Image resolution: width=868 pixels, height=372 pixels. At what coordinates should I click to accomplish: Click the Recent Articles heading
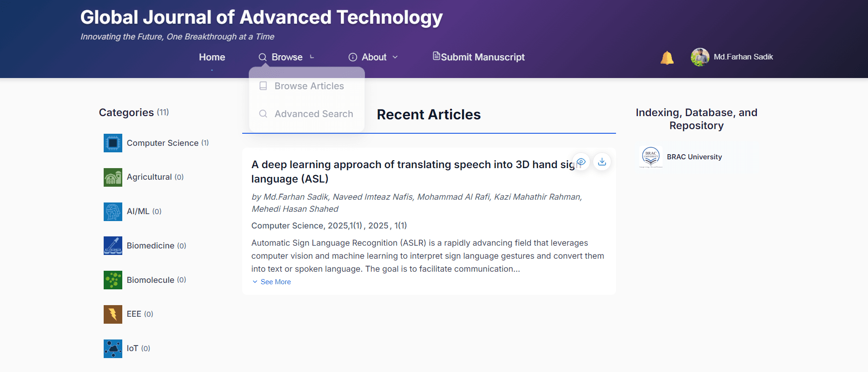(429, 115)
